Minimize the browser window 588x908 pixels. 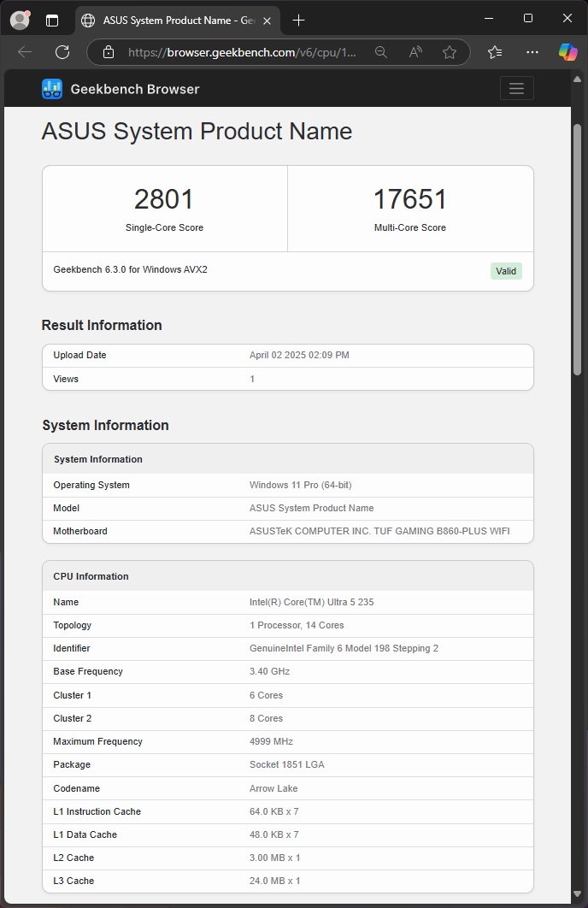point(489,19)
